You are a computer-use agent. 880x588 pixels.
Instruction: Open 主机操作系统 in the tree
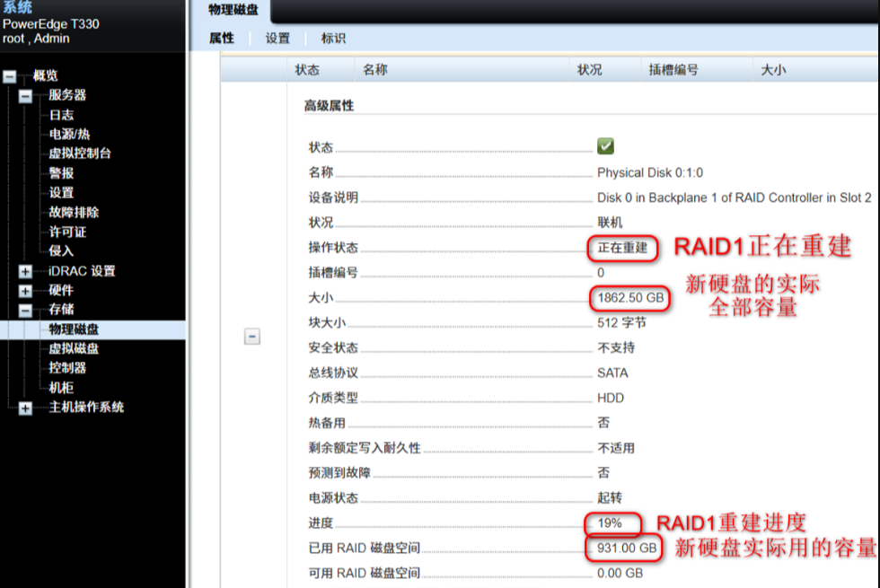86,407
